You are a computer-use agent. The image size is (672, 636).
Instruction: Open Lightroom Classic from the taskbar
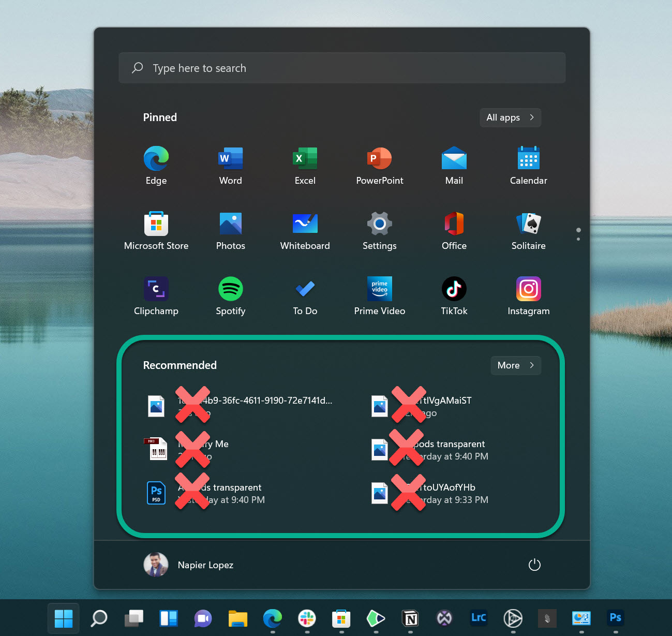(x=479, y=618)
